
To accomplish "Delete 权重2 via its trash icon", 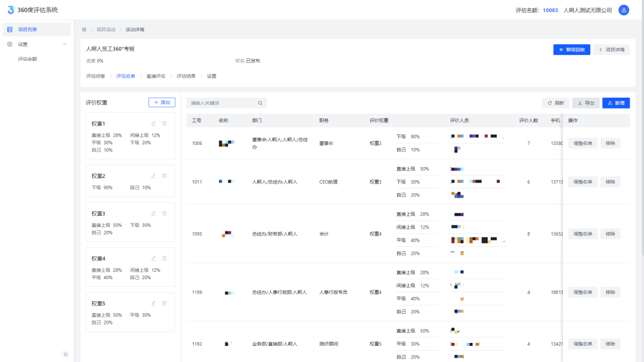I will pos(165,176).
